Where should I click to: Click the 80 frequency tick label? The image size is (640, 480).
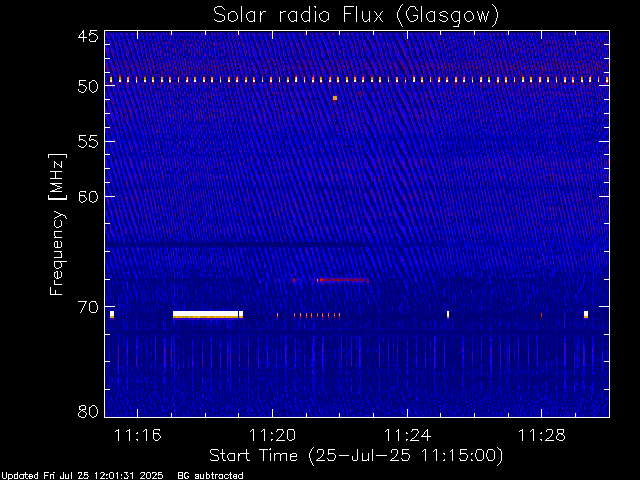[x=88, y=411]
